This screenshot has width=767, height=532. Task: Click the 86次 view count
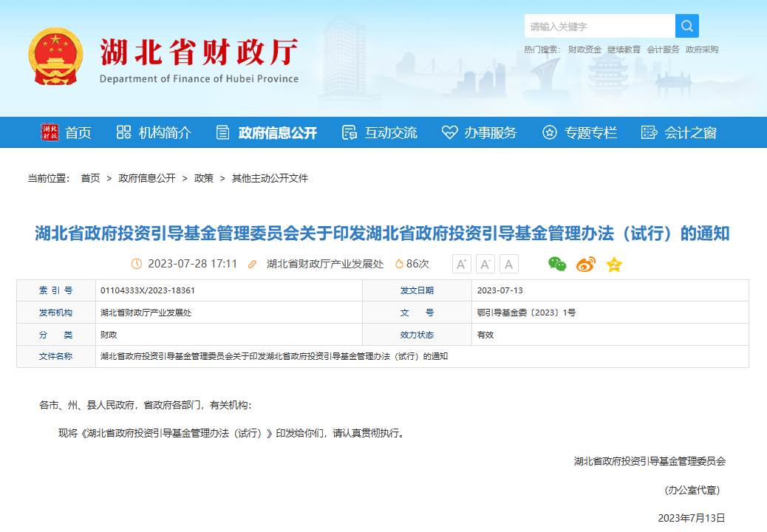click(417, 264)
